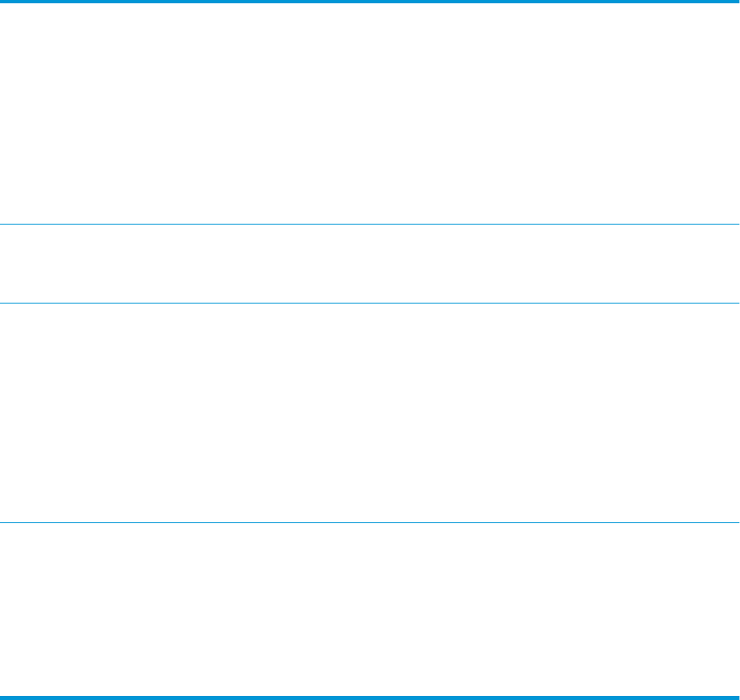
Task: Click inside the third blank white section
Action: click(370, 413)
